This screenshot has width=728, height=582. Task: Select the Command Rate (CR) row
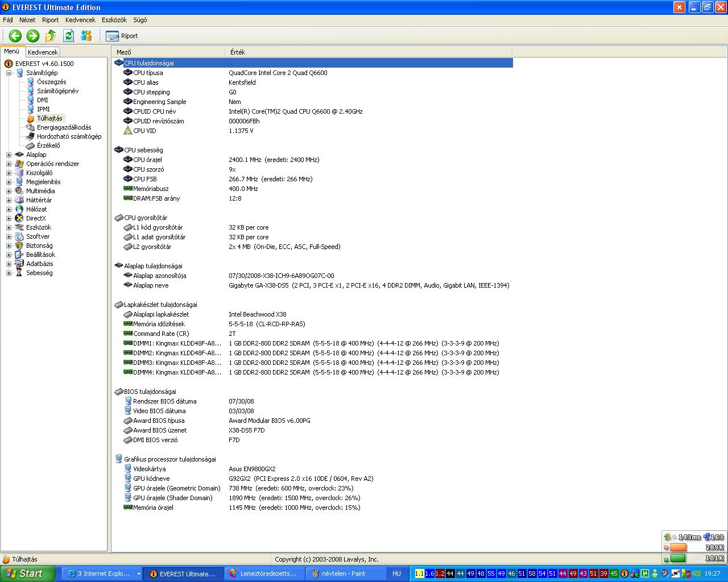(313, 334)
